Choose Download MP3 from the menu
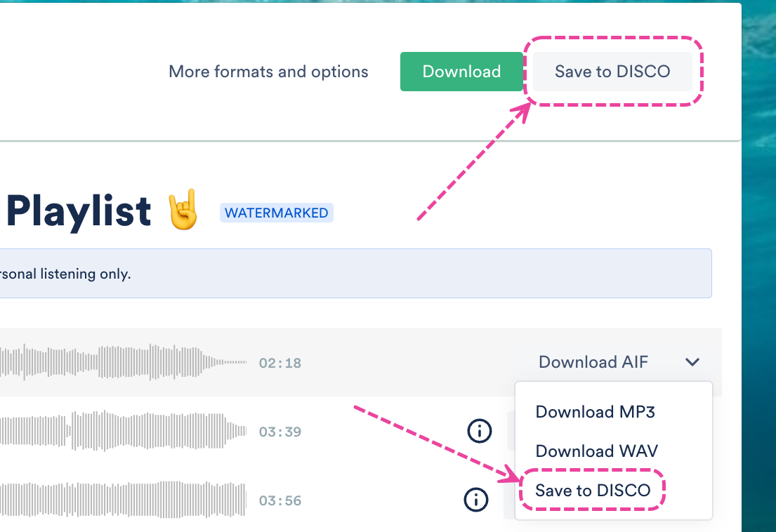This screenshot has width=776, height=532. [x=595, y=412]
